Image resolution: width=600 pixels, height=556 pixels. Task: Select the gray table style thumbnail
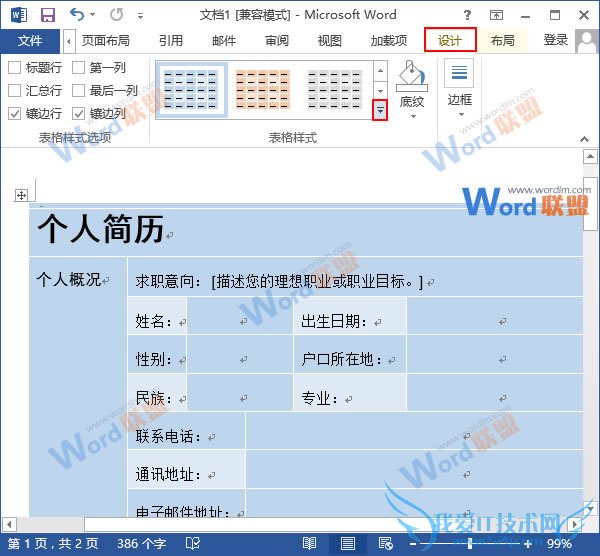click(x=334, y=90)
